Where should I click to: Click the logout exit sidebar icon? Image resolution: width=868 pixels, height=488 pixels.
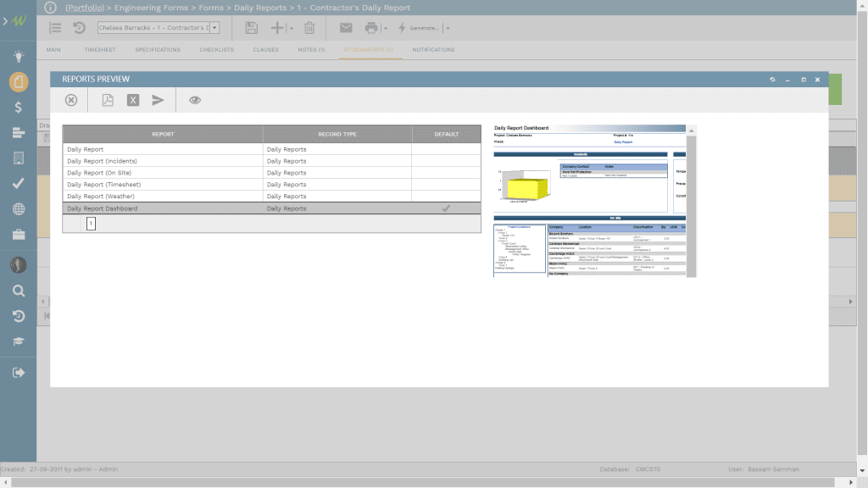pyautogui.click(x=19, y=373)
